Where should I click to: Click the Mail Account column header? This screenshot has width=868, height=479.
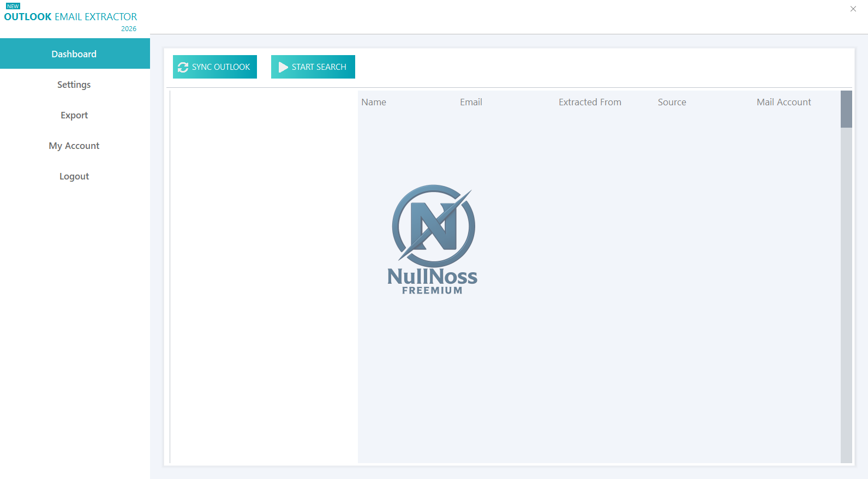click(784, 102)
